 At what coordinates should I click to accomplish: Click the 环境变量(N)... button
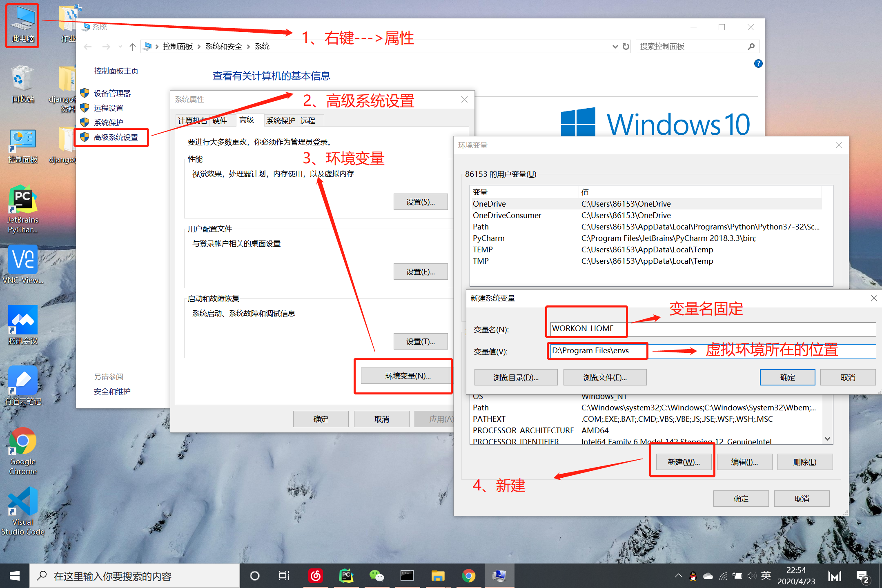(x=407, y=376)
